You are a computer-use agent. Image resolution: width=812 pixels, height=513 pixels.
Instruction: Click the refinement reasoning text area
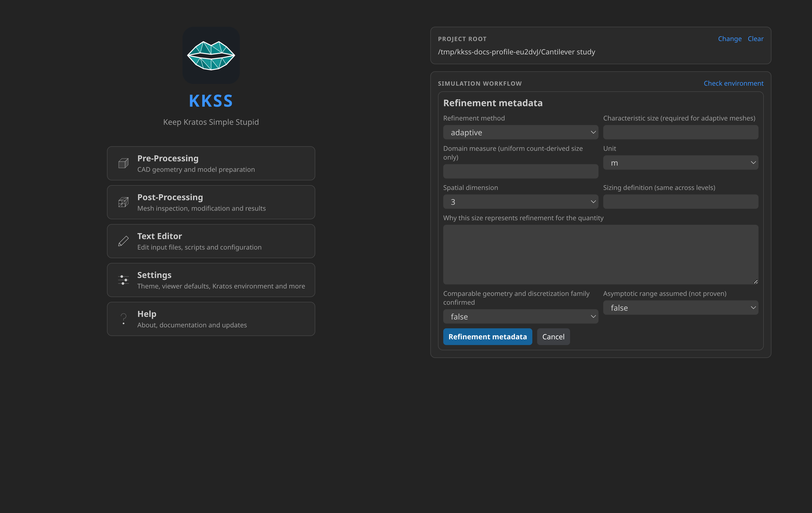click(x=601, y=255)
